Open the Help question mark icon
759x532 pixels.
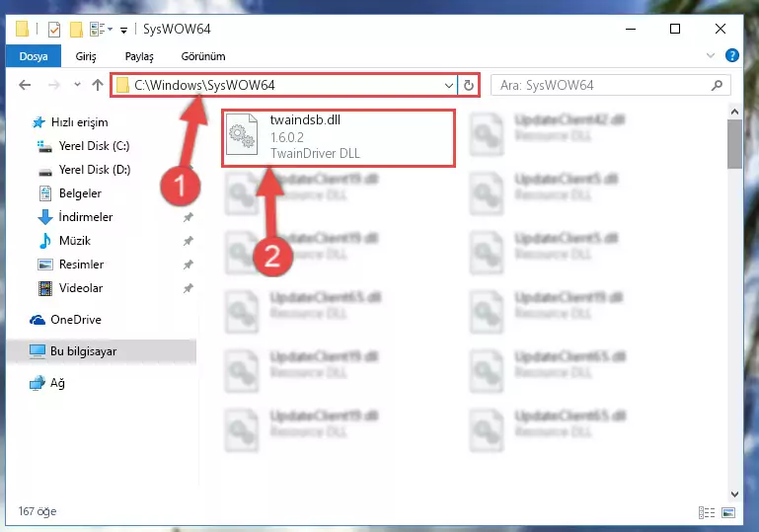point(732,55)
